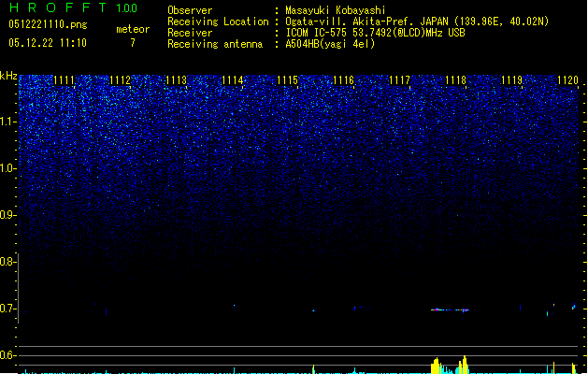The image size is (588, 374).
Task: Click the 1114 time marker
Action: click(x=232, y=80)
